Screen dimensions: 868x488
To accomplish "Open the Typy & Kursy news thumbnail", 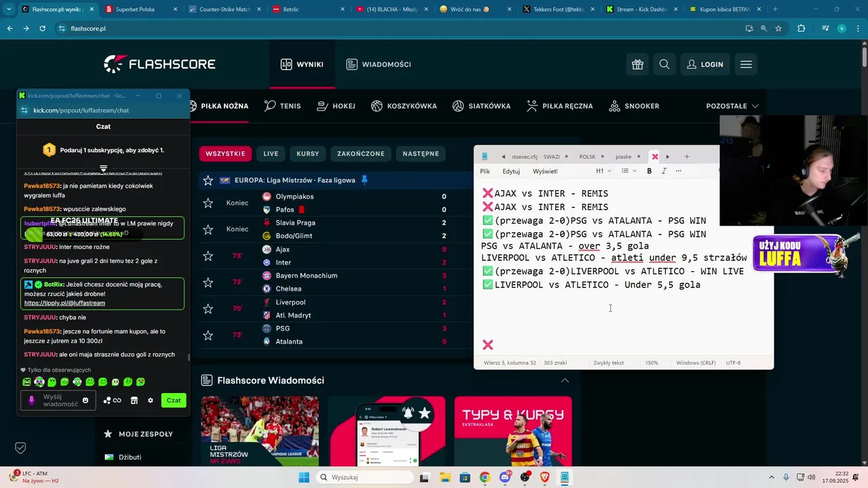I will click(x=513, y=431).
